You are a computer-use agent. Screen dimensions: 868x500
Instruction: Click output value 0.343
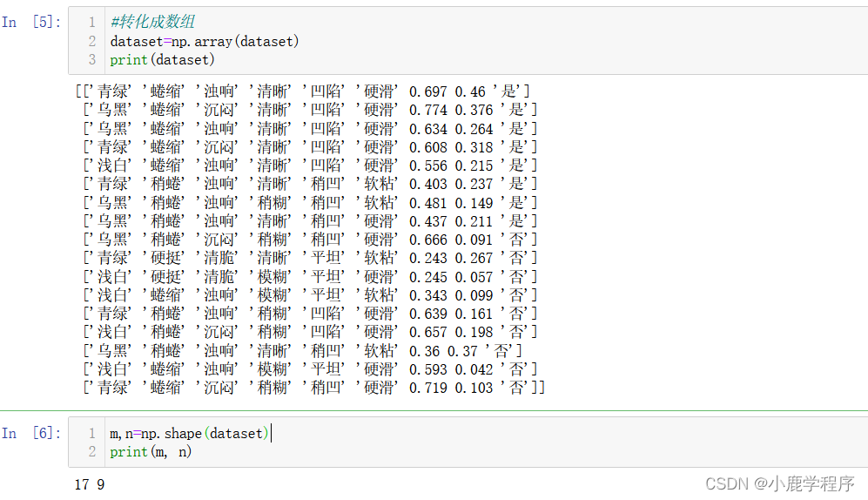(x=428, y=295)
